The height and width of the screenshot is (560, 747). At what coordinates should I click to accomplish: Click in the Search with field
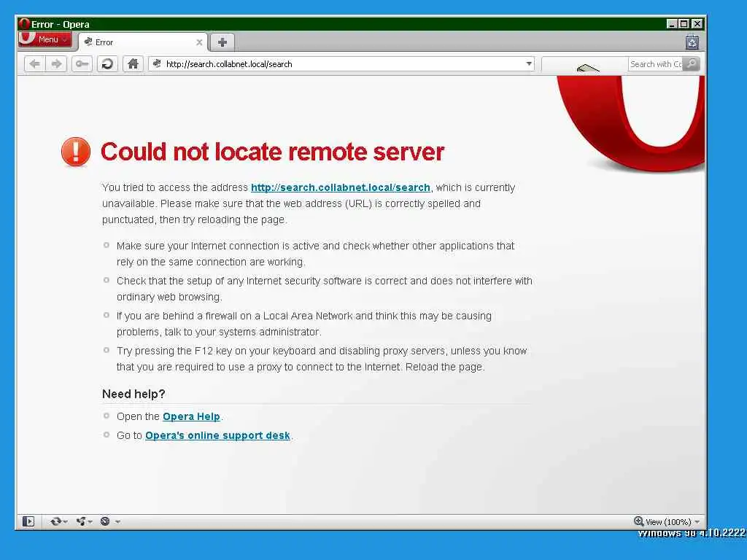pos(656,64)
